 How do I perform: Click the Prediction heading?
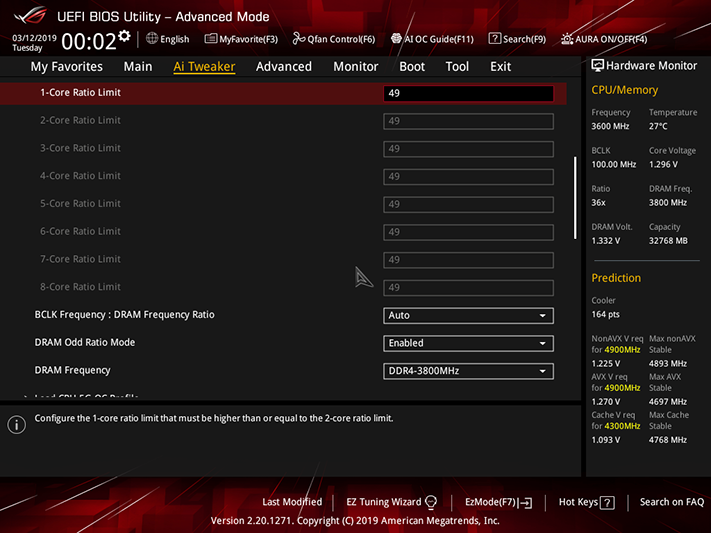[x=616, y=278]
